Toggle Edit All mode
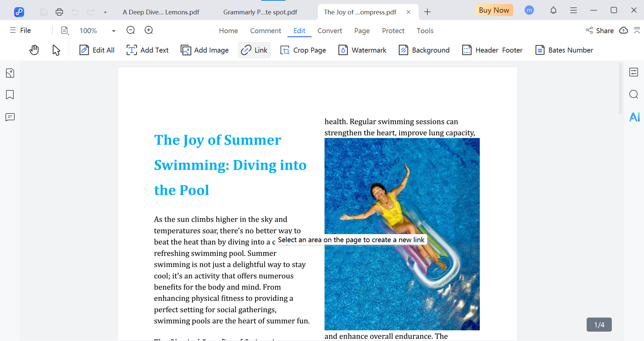Viewport: 644px width, 341px height. tap(97, 50)
